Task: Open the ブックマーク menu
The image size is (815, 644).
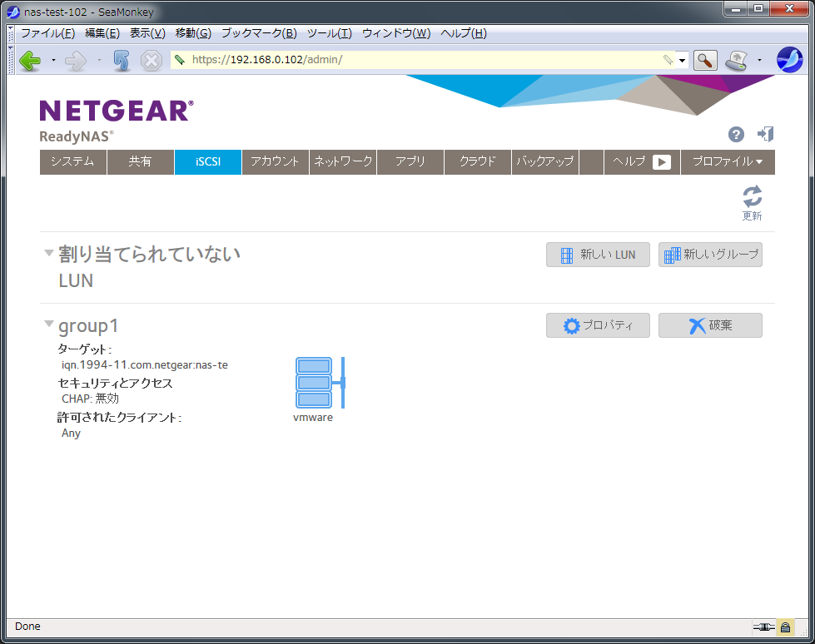Action: point(260,33)
